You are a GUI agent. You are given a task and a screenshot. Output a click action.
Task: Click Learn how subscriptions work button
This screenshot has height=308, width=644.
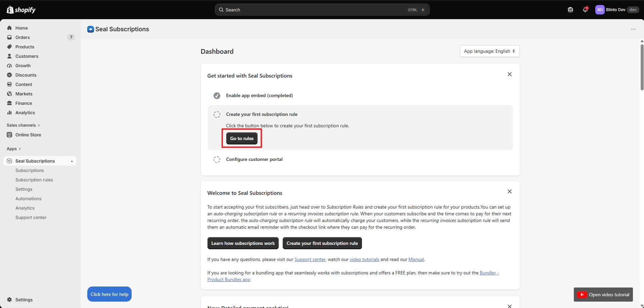[243, 243]
